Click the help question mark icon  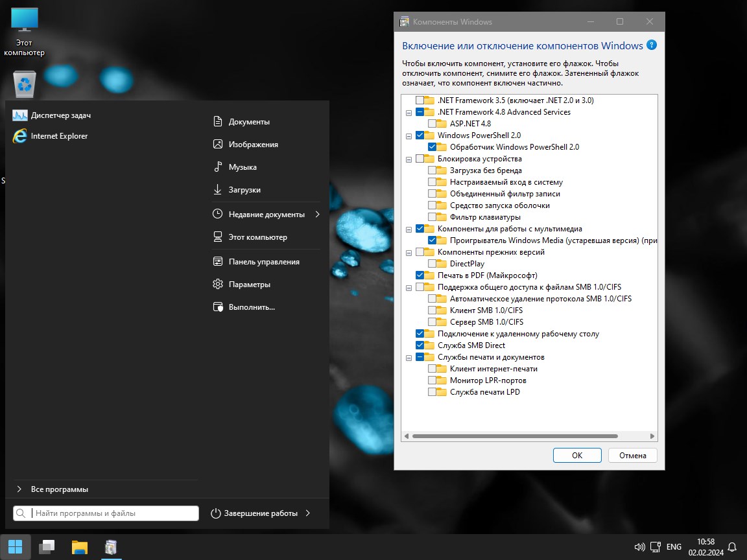coord(652,45)
